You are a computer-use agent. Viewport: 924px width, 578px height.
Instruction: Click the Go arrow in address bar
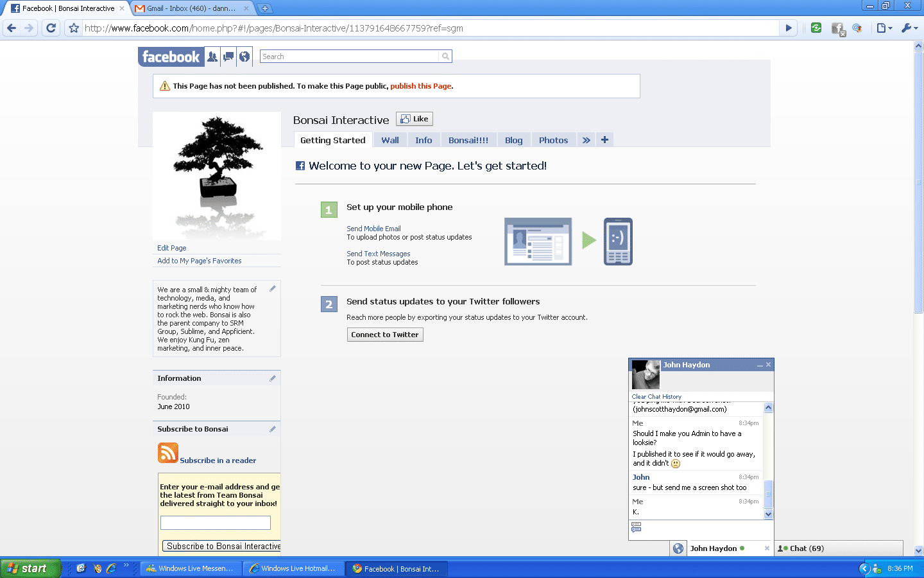point(789,28)
